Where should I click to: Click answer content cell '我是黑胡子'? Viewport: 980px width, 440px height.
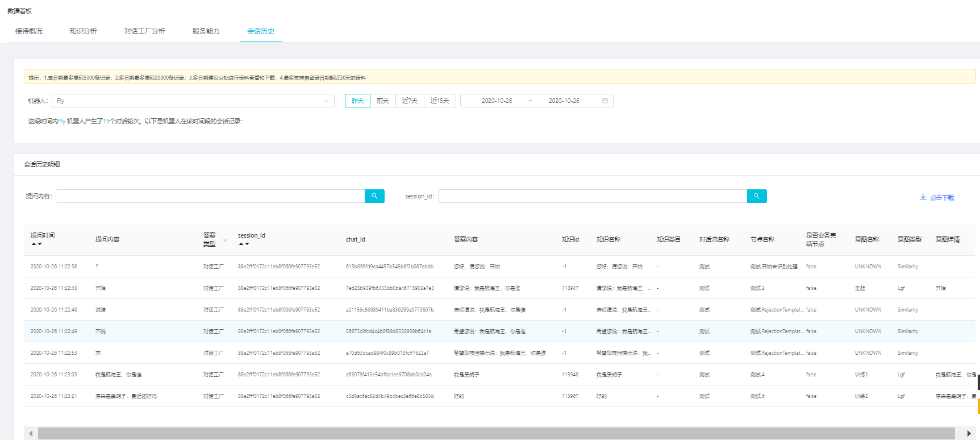pos(466,375)
